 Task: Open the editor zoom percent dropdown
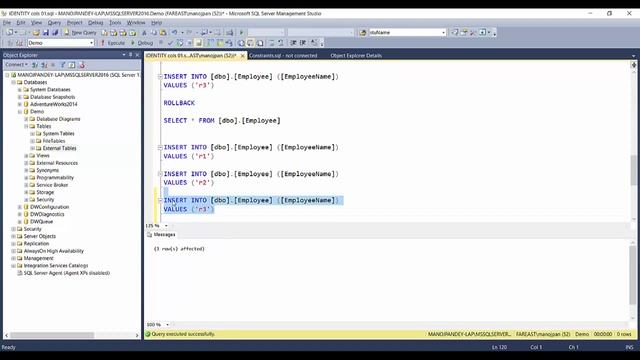pos(166,226)
